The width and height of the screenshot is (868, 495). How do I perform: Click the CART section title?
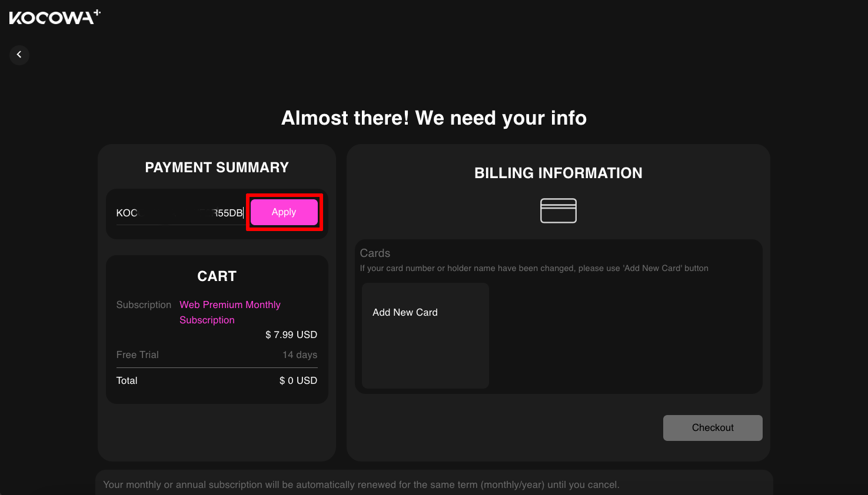pyautogui.click(x=217, y=276)
